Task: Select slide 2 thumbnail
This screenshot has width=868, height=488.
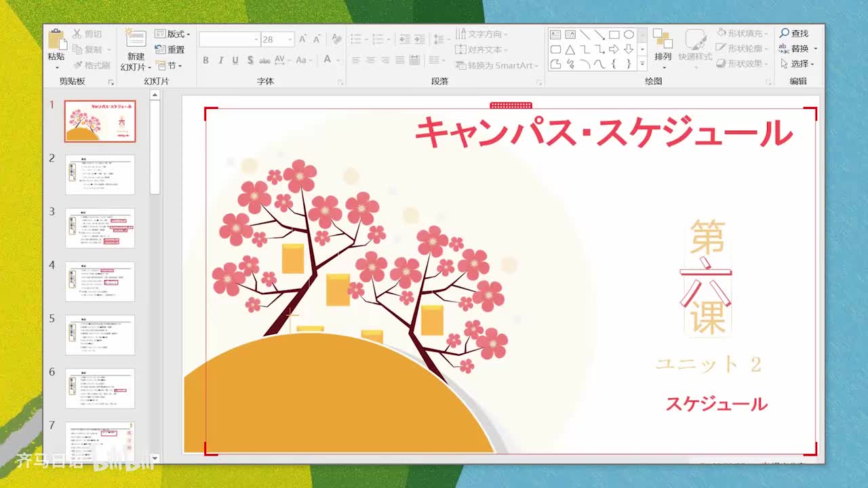Action: pos(100,174)
